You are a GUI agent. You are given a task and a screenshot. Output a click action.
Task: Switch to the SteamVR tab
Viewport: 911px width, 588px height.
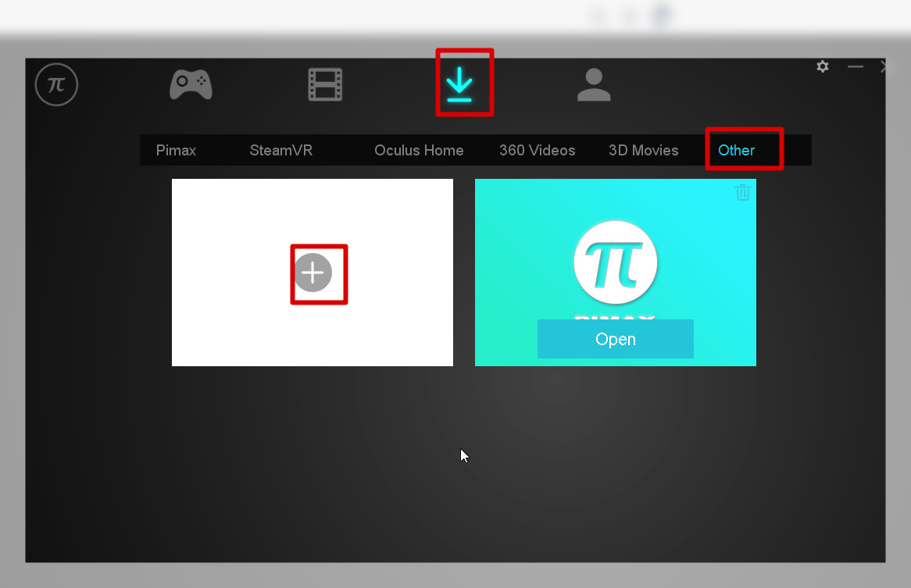click(281, 151)
